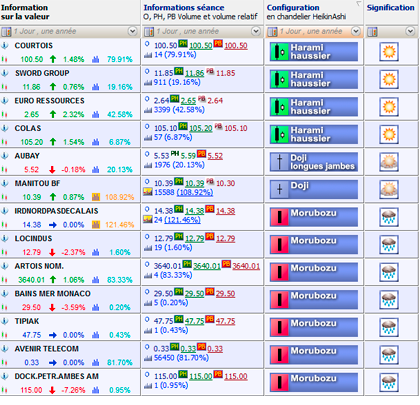
Task: Click the volume 3399 (42.58%) for EURO RESSOURCES
Action: tap(179, 110)
